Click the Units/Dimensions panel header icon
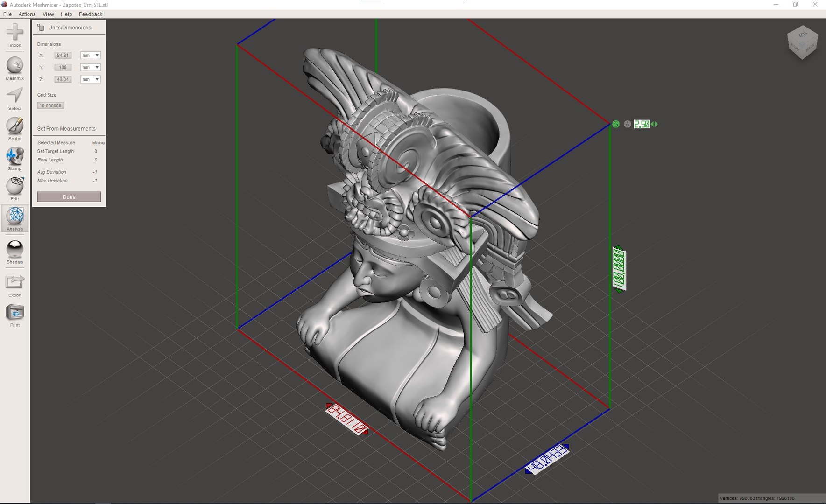This screenshot has width=826, height=504. click(41, 28)
